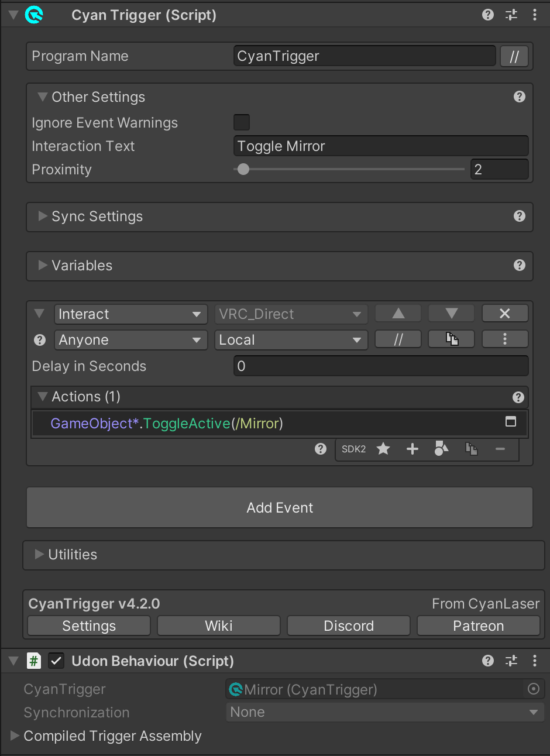This screenshot has height=756, width=550.
Task: Open help icon beside Anyone dropdown
Action: [40, 340]
